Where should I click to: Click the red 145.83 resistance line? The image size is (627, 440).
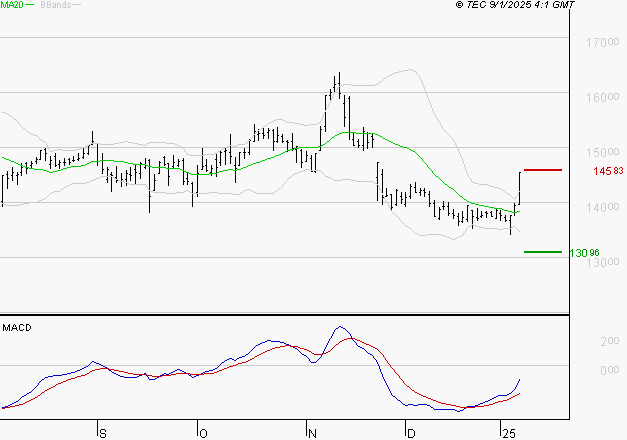pyautogui.click(x=543, y=170)
